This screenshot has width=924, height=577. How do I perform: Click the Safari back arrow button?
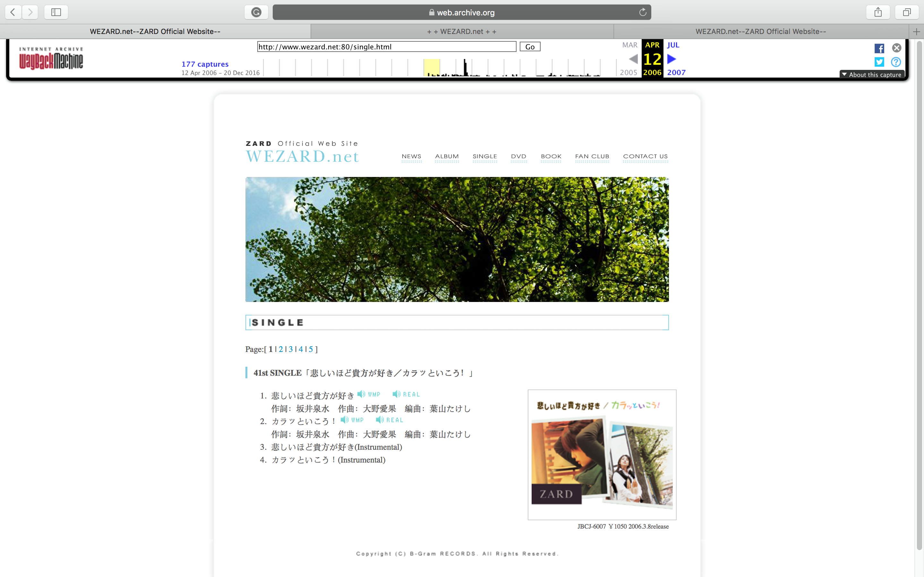click(13, 12)
